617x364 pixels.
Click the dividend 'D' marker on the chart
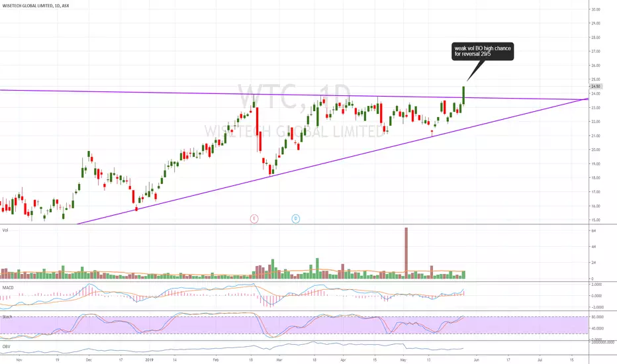295,219
